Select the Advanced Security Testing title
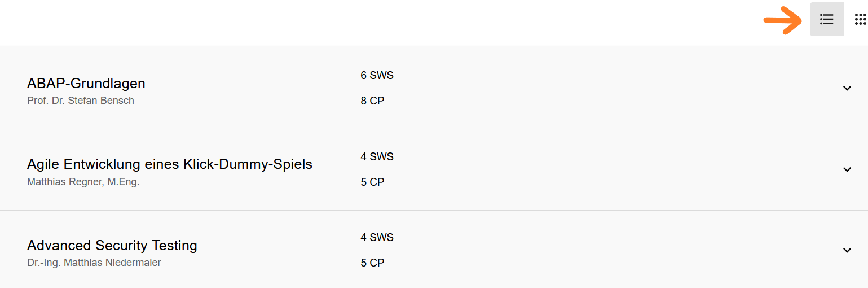The height and width of the screenshot is (288, 868). (x=112, y=246)
